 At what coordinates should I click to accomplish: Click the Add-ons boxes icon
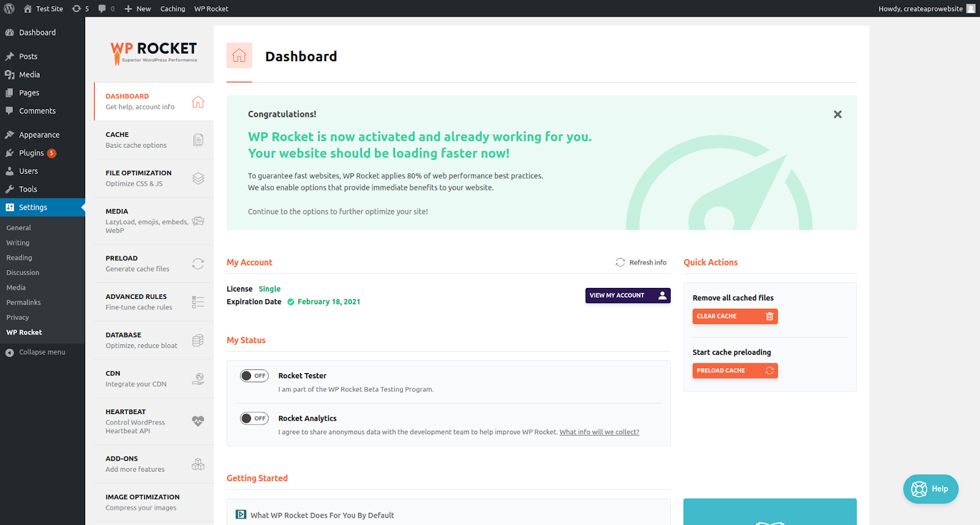(198, 464)
